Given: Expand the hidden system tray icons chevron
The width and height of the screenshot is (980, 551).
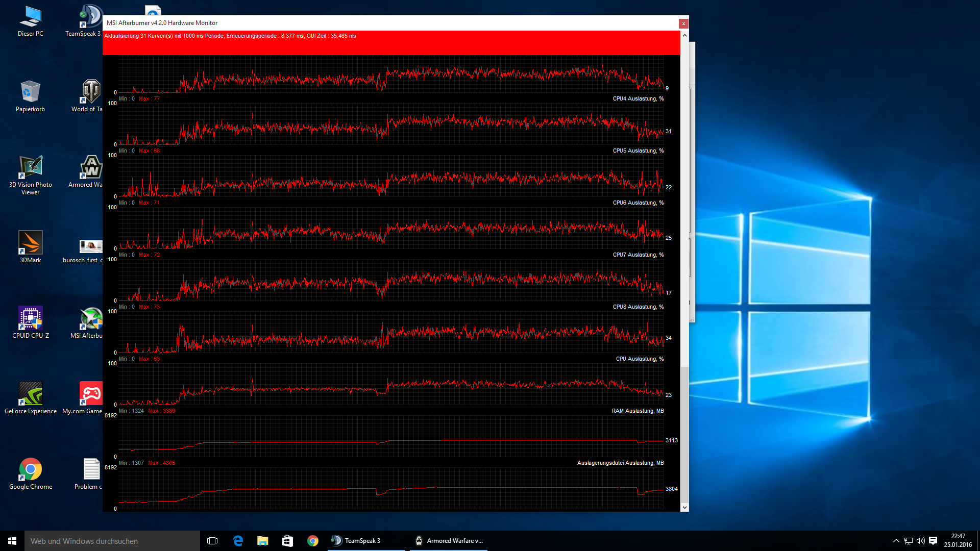Looking at the screenshot, I should pos(896,541).
